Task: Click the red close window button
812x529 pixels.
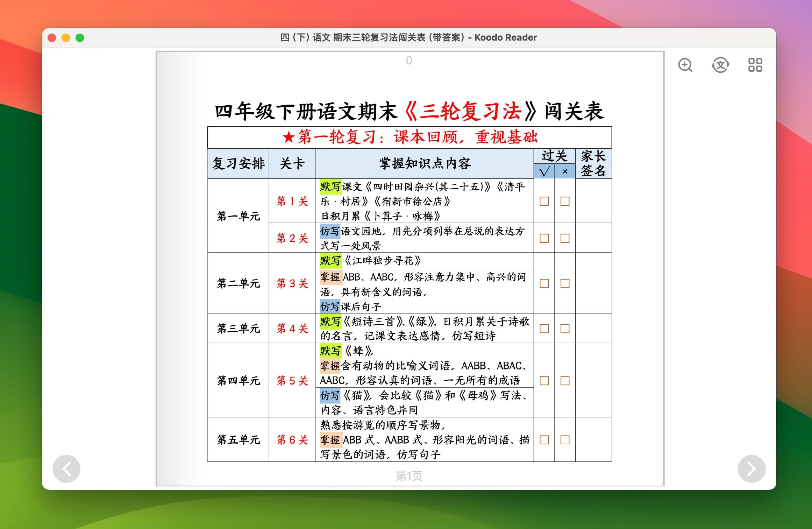Action: tap(52, 38)
